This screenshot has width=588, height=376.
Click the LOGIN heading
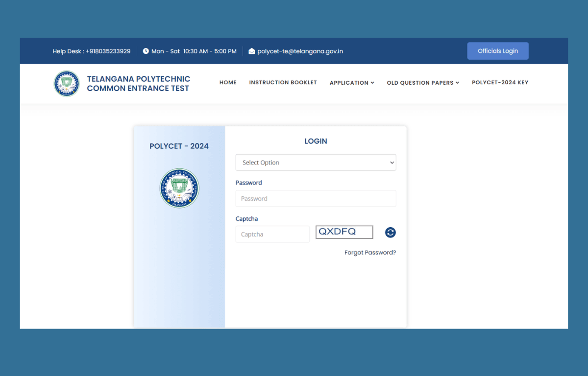pos(316,141)
